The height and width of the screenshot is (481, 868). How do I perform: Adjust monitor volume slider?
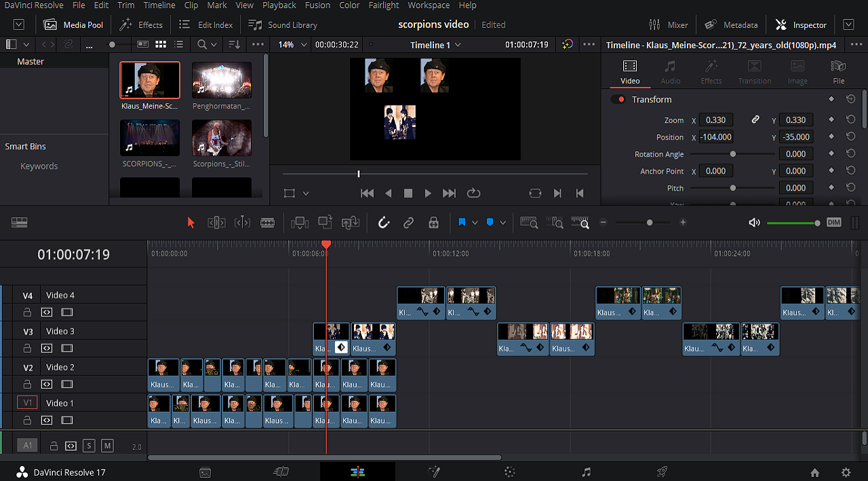[x=793, y=223]
